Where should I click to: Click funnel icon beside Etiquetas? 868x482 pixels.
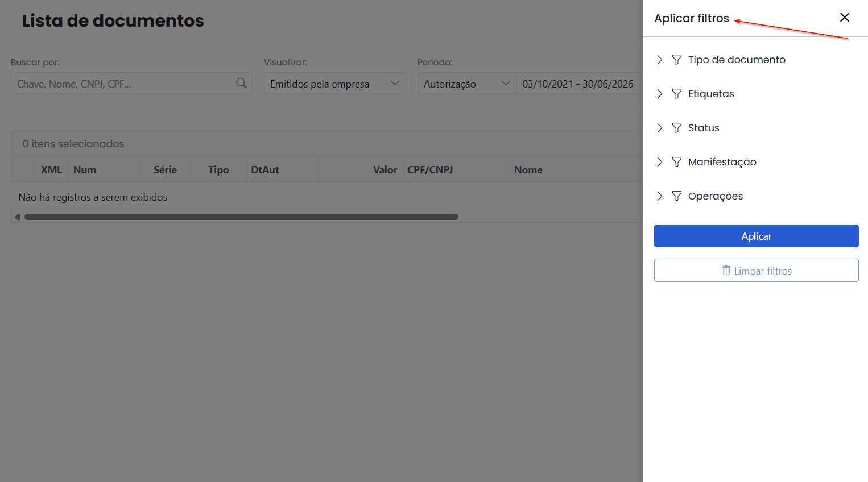[677, 94]
